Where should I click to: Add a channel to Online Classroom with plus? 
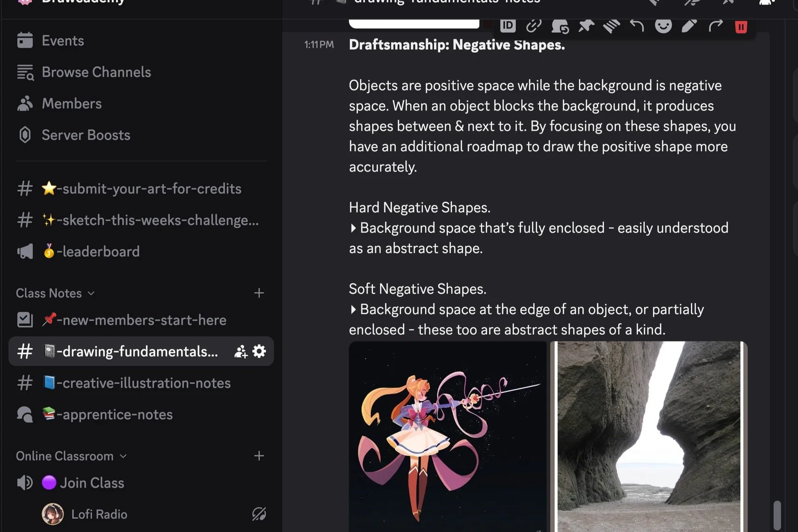259,456
